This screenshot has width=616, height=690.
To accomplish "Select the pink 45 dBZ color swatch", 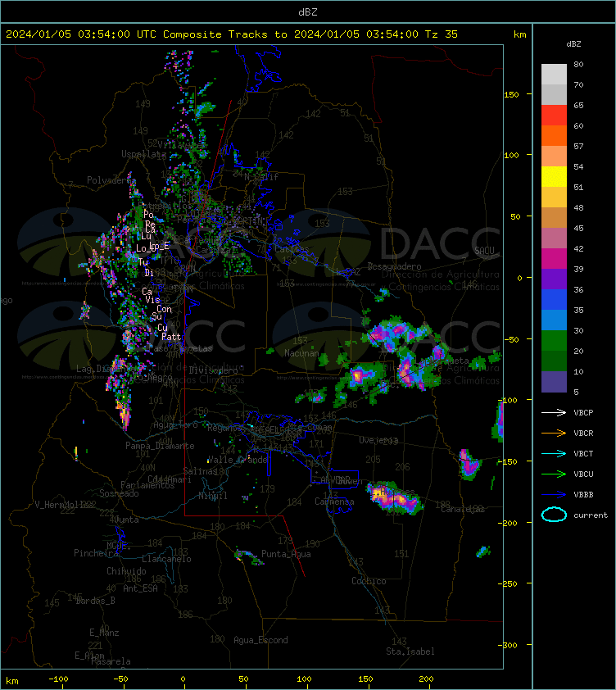I will click(554, 238).
